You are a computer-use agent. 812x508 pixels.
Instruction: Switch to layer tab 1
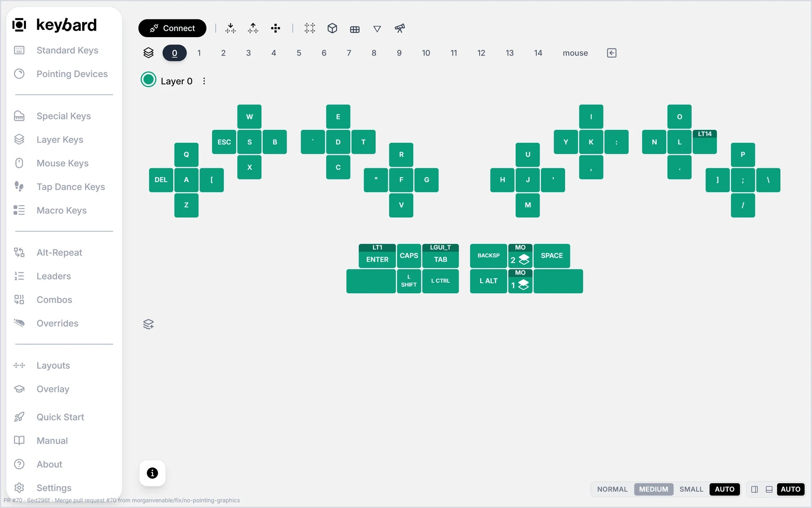point(199,53)
